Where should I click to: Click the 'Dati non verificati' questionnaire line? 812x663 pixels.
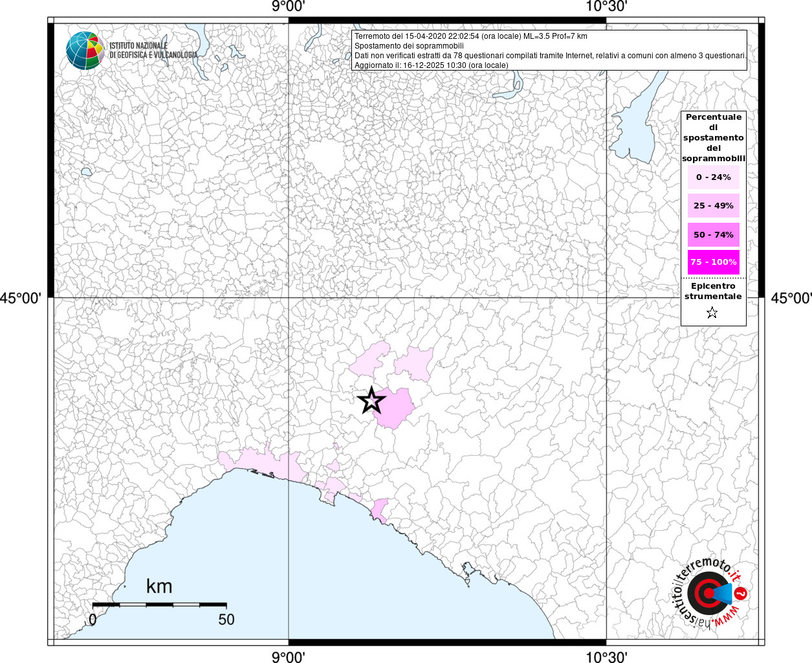551,56
